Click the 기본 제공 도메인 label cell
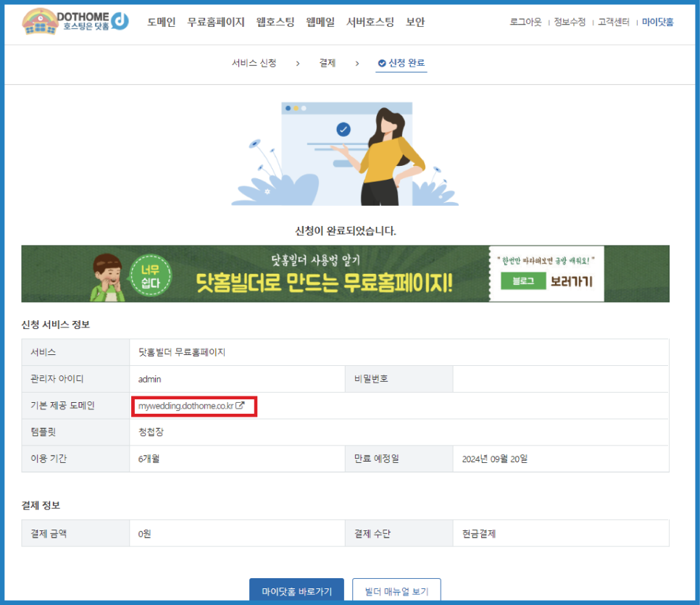Screen dimensions: 700x605 click(x=75, y=406)
